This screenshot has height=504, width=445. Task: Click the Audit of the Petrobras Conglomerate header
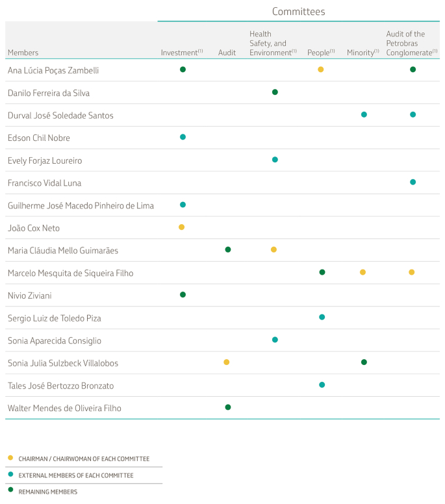[x=411, y=43]
